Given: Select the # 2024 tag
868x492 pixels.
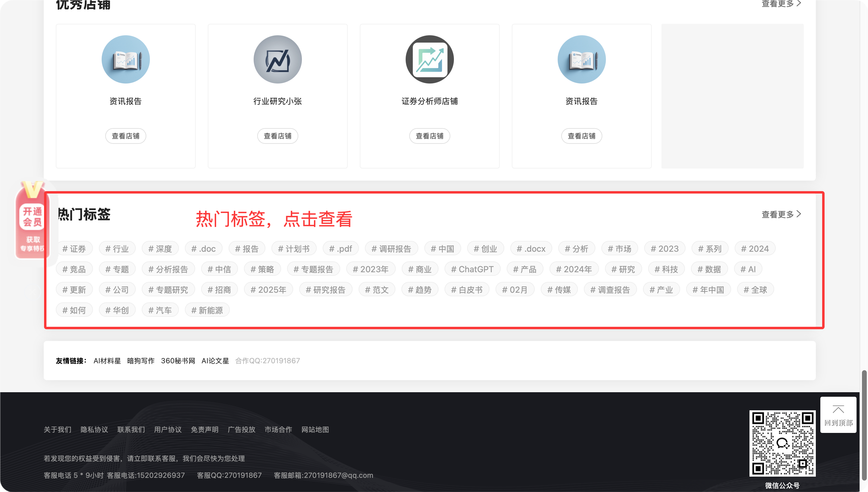Looking at the screenshot, I should 755,249.
